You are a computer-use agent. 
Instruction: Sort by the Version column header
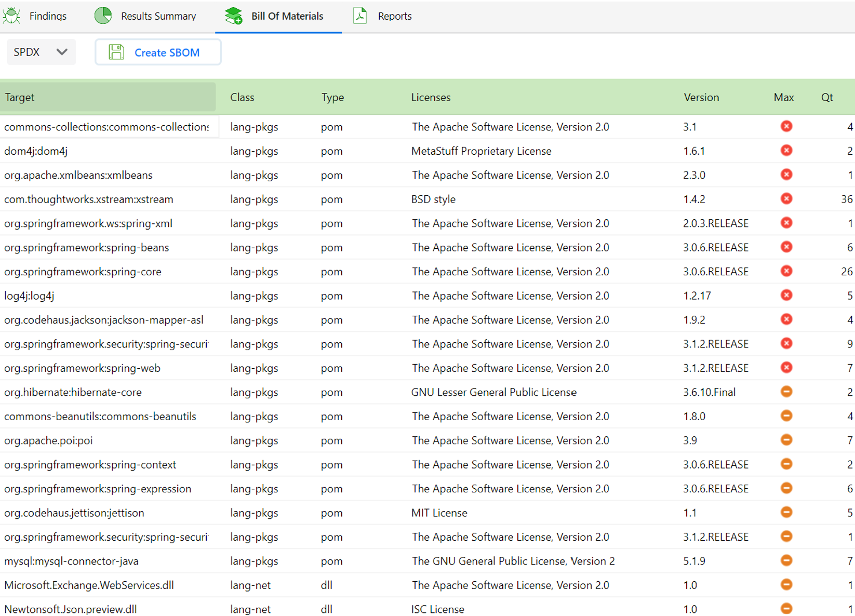coord(701,98)
